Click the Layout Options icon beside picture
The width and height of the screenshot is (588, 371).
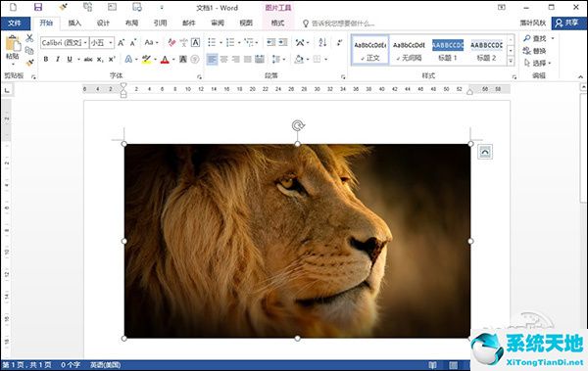(485, 152)
